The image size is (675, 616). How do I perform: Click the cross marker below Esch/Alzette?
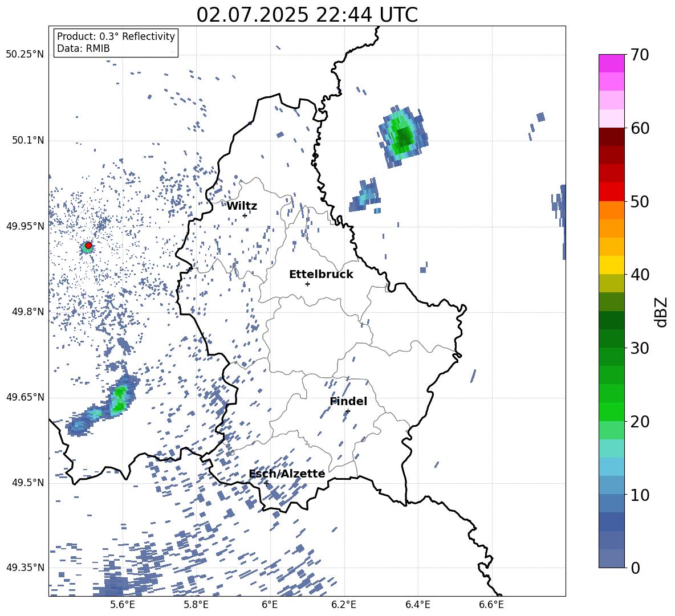click(x=266, y=483)
